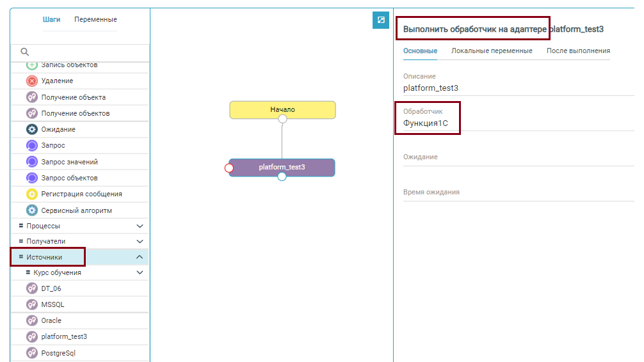Click the search magnifier icon in steps panel
The image size is (644, 362).
point(25,52)
